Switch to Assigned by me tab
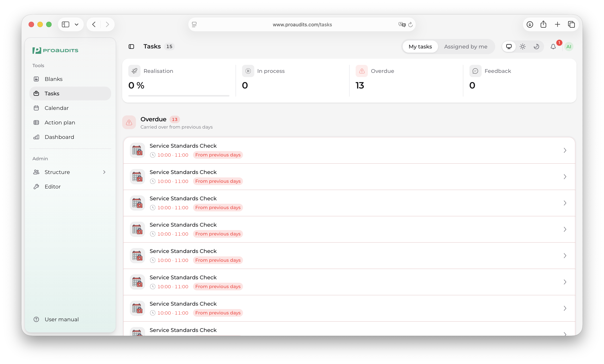The height and width of the screenshot is (364, 604). pyautogui.click(x=466, y=47)
